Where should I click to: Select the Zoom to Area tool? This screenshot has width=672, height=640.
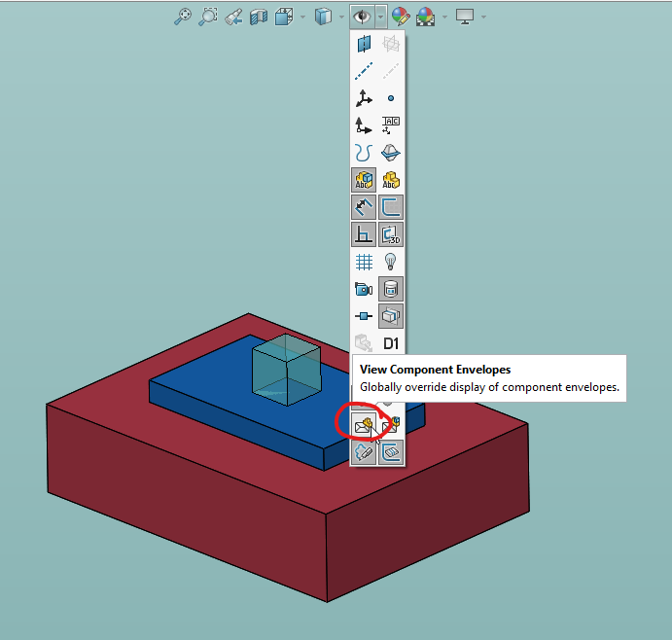point(207,17)
